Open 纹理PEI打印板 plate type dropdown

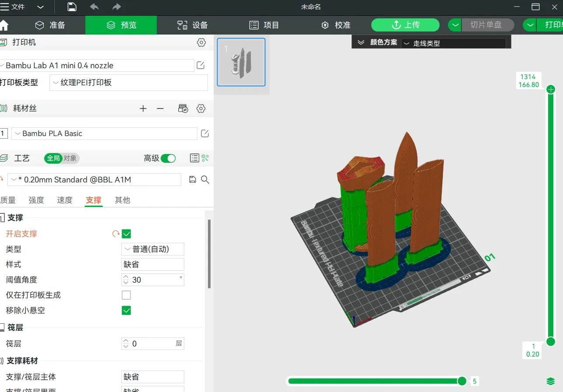pyautogui.click(x=129, y=83)
